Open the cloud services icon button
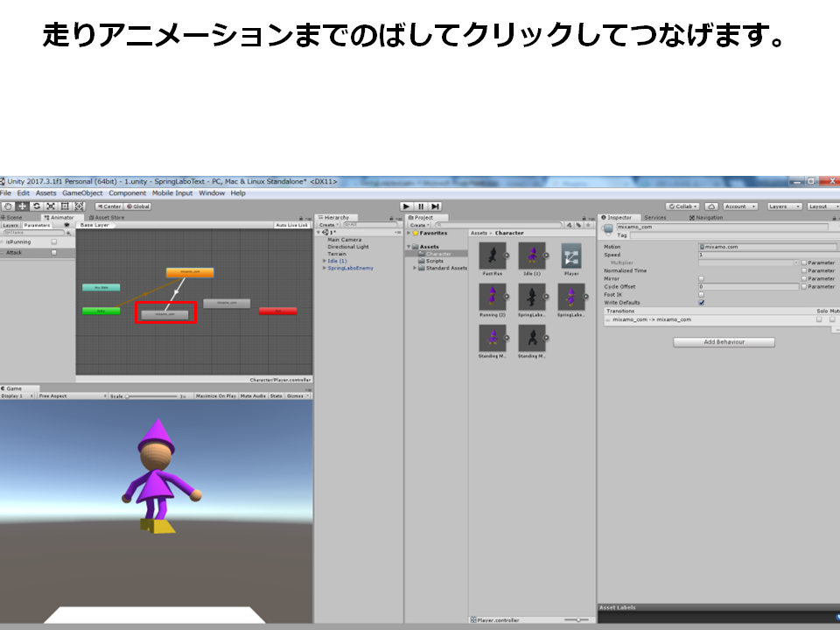The height and width of the screenshot is (630, 840). point(711,206)
